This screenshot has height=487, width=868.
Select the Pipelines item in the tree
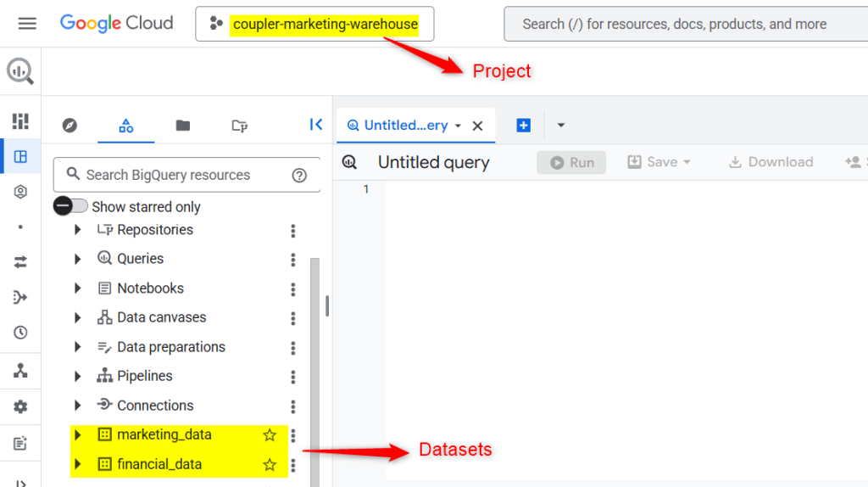point(144,376)
